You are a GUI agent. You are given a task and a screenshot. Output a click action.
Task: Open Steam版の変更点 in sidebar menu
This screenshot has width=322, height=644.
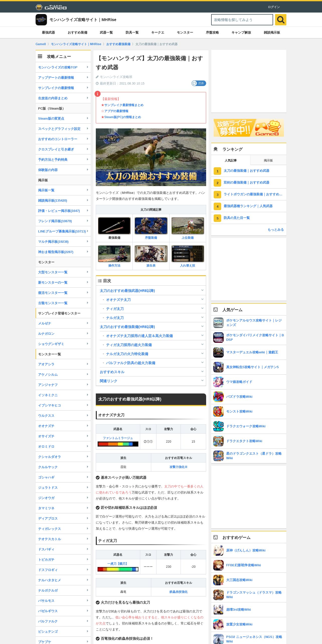[x=63, y=118]
